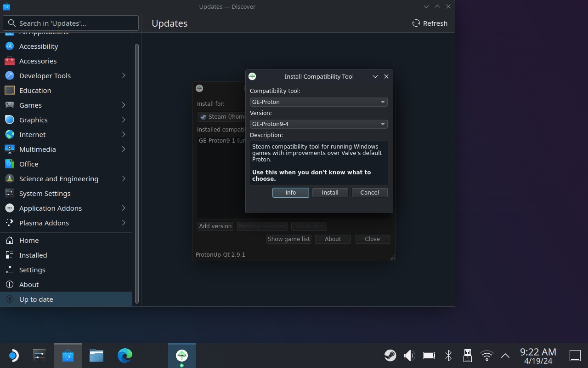Click the Education category icon
588x368 pixels.
pos(10,90)
